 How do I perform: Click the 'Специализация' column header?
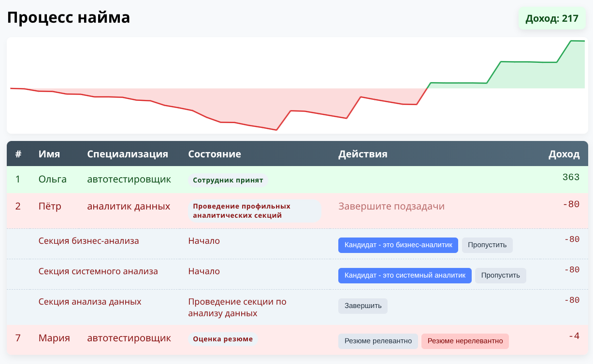pyautogui.click(x=127, y=154)
